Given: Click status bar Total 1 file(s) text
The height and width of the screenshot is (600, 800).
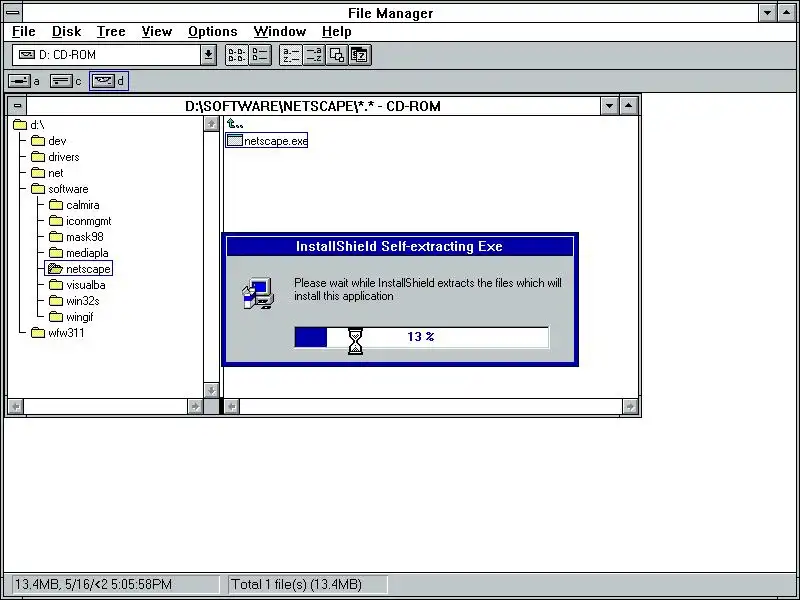Looking at the screenshot, I should 296,584.
